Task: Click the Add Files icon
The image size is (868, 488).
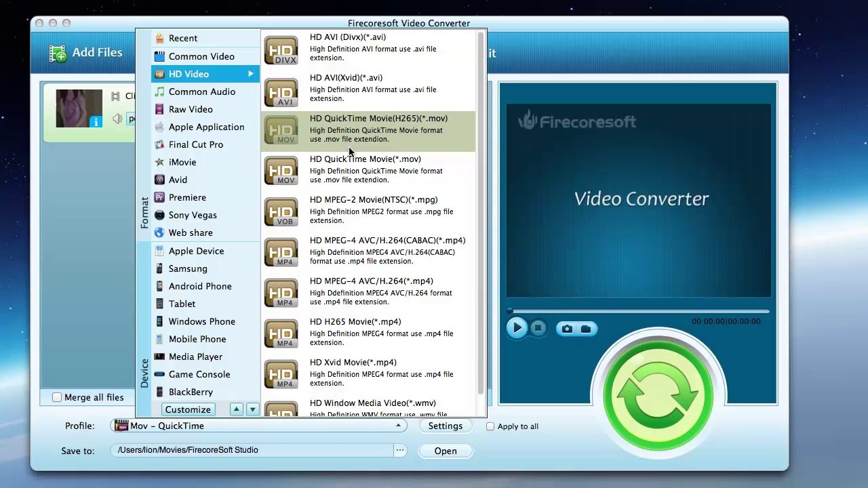Action: pyautogui.click(x=58, y=54)
